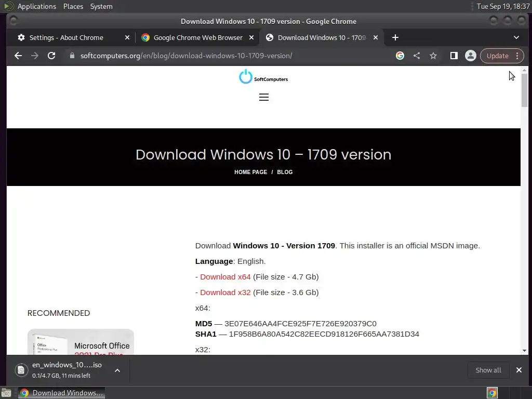This screenshot has width=532, height=399.
Task: Click the Download x64 link
Action: [x=225, y=277]
